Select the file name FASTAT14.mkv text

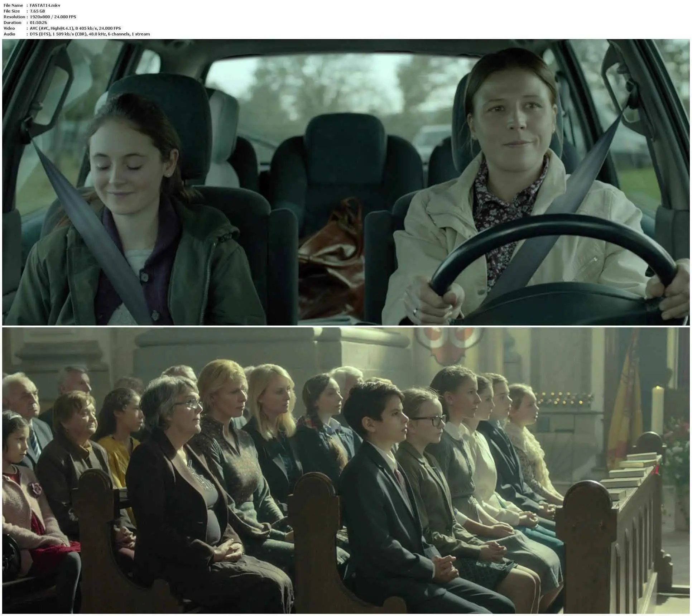click(45, 5)
